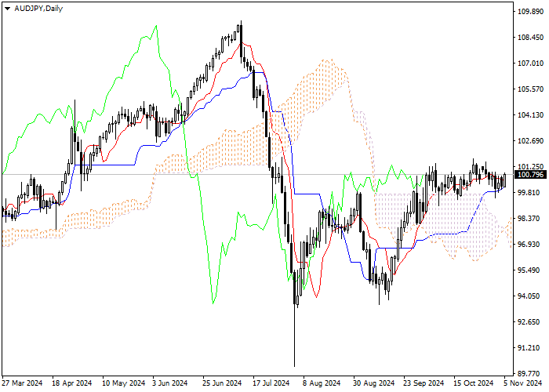Click the 91.210 price level label
The width and height of the screenshot is (549, 392).
tap(529, 348)
